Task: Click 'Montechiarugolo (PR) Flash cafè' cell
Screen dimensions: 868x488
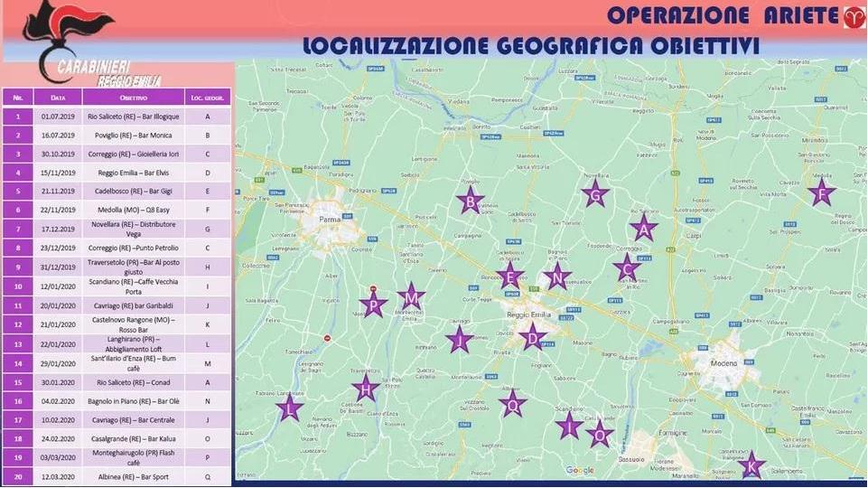Action: 134,457
